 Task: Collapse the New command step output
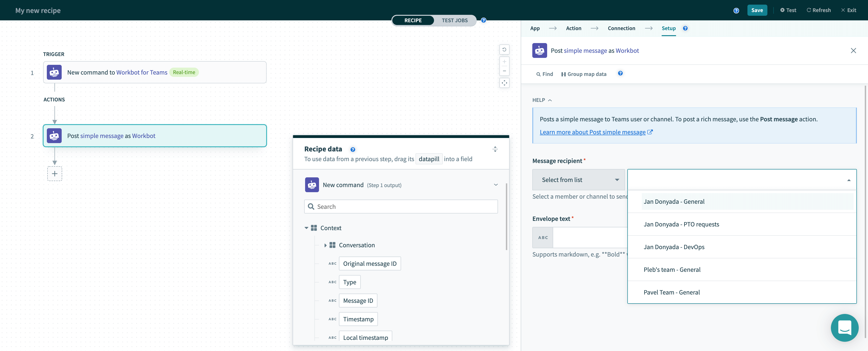pos(496,185)
